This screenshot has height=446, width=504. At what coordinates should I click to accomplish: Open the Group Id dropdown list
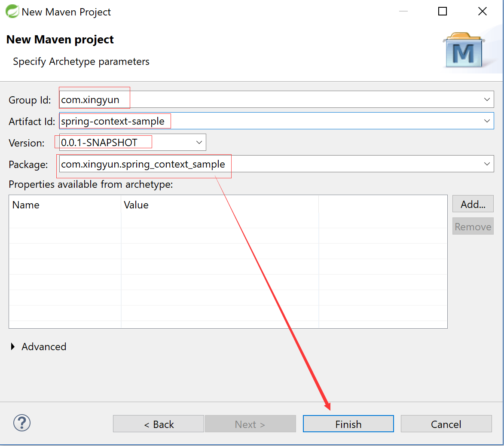tap(487, 100)
